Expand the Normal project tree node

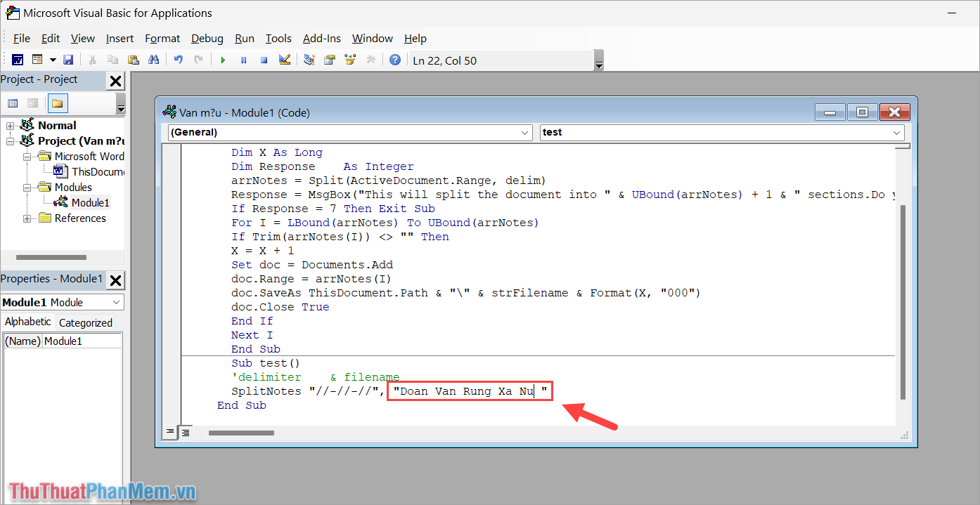11,126
